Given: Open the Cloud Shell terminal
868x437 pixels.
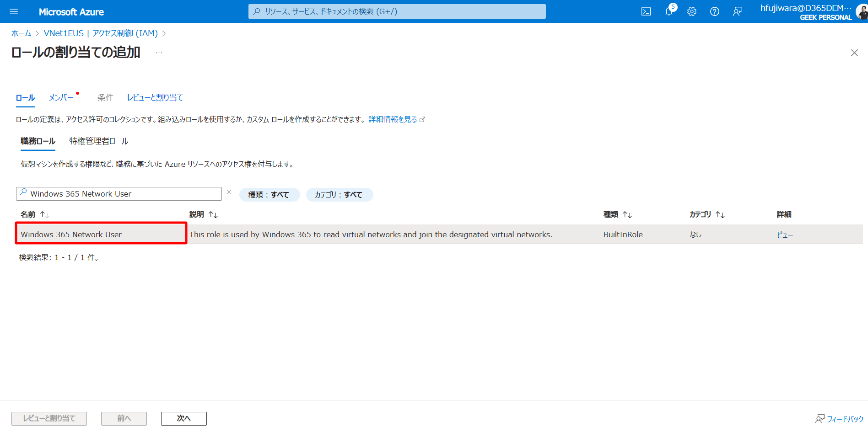Looking at the screenshot, I should tap(646, 11).
